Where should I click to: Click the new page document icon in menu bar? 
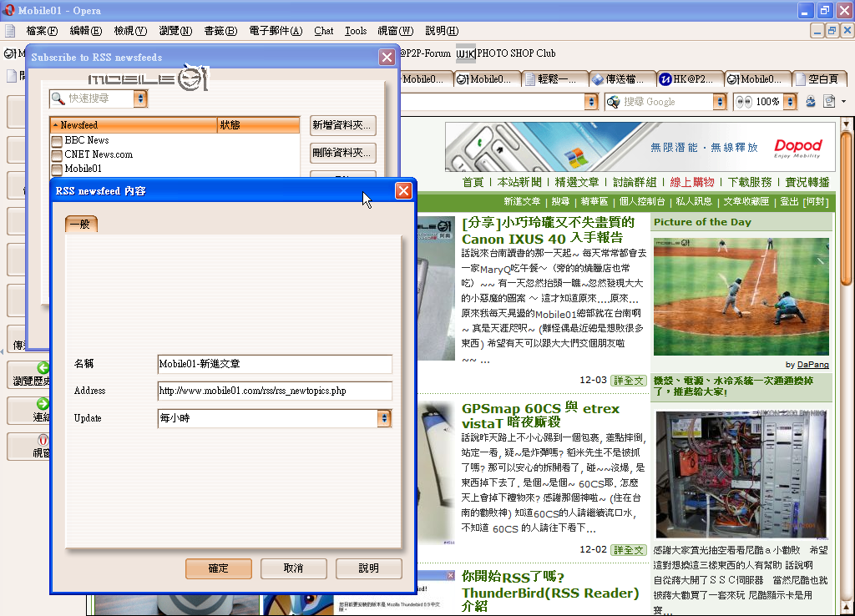[10, 31]
